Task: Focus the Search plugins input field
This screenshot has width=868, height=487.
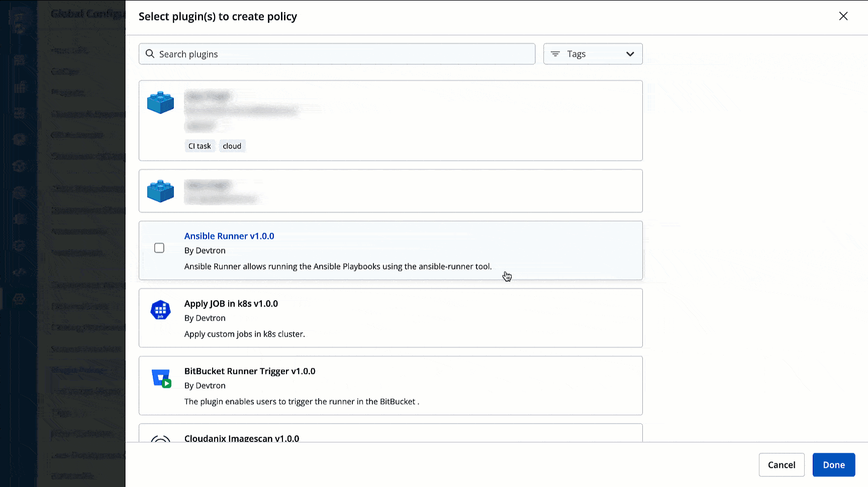Action: click(x=342, y=54)
